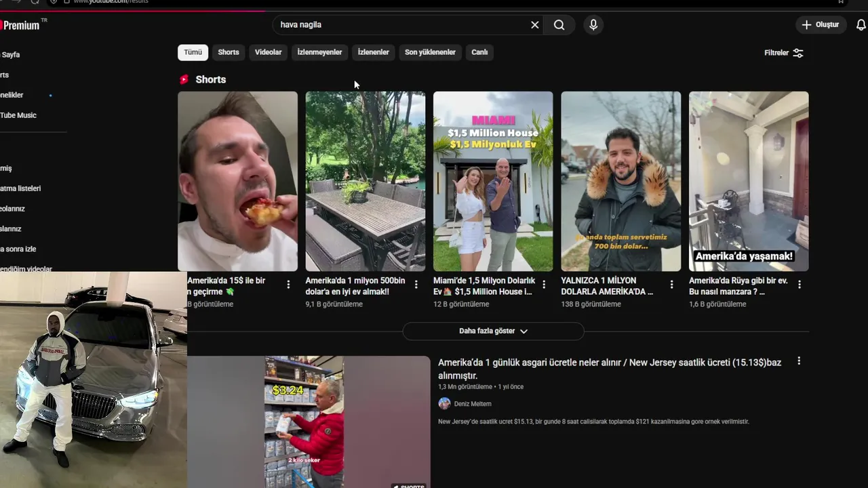Open title Amerika'da Rüya gibi bir ev
The image size is (868, 488).
pos(738,286)
